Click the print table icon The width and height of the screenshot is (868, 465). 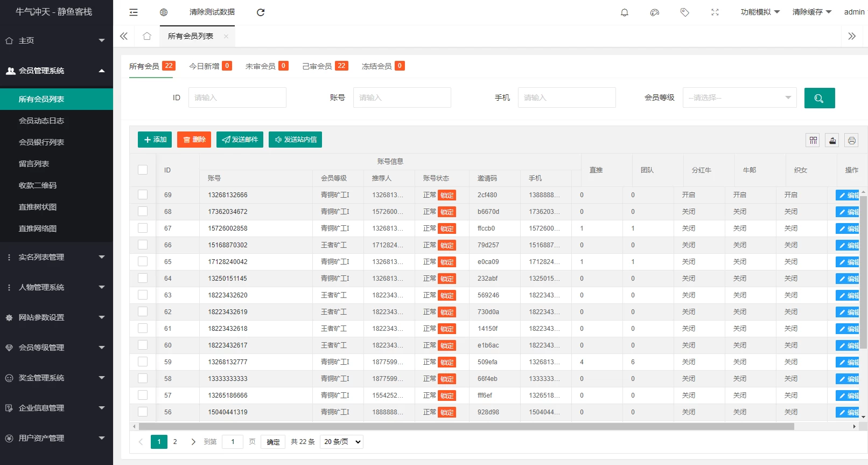pyautogui.click(x=851, y=141)
